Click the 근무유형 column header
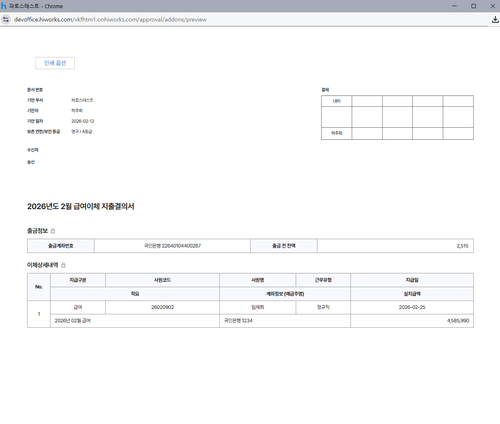Image resolution: width=500 pixels, height=424 pixels. [x=323, y=280]
